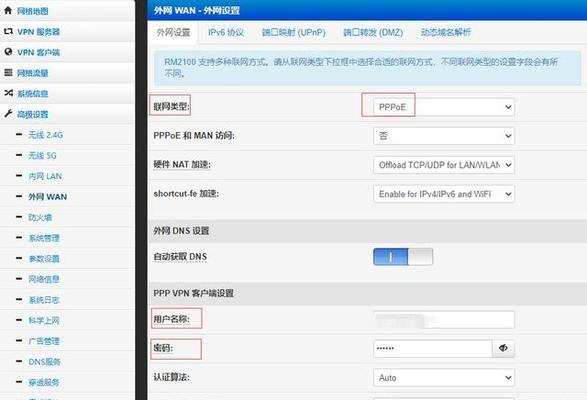Click the shuffle icon beside 系统信息
Viewport: 587px width, 400px height.
(x=8, y=93)
